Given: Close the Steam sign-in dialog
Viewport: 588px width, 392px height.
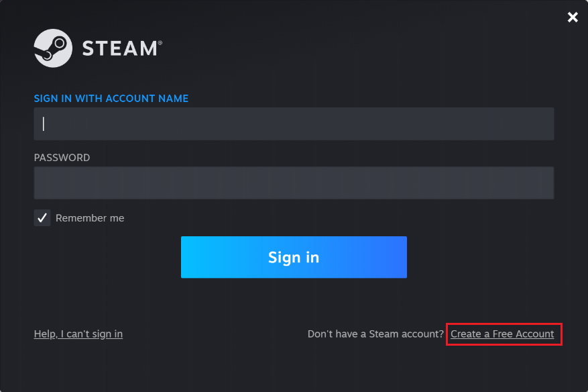Looking at the screenshot, I should pyautogui.click(x=573, y=17).
